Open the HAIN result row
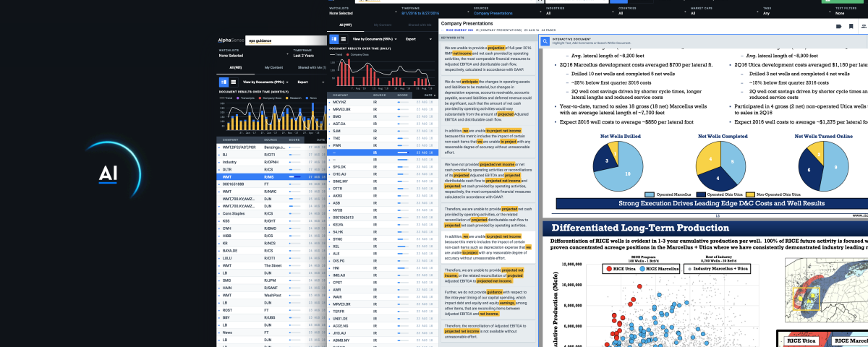The image size is (868, 347). (x=271, y=287)
